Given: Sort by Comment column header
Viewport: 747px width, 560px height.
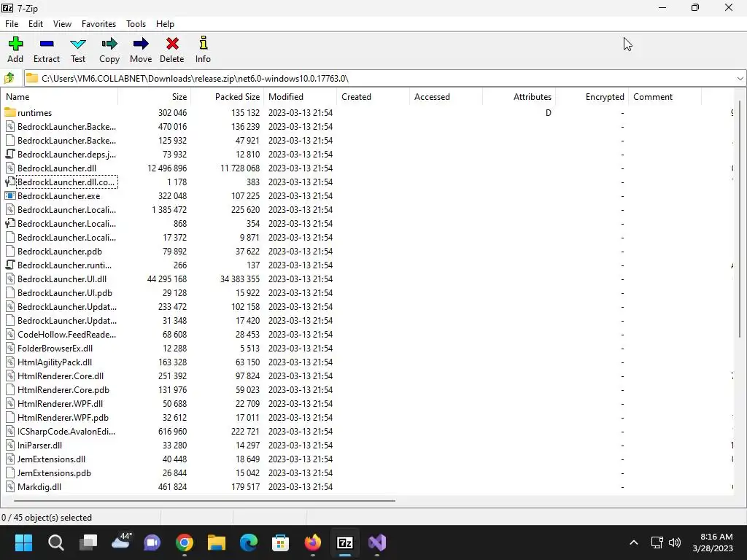Looking at the screenshot, I should (665, 97).
